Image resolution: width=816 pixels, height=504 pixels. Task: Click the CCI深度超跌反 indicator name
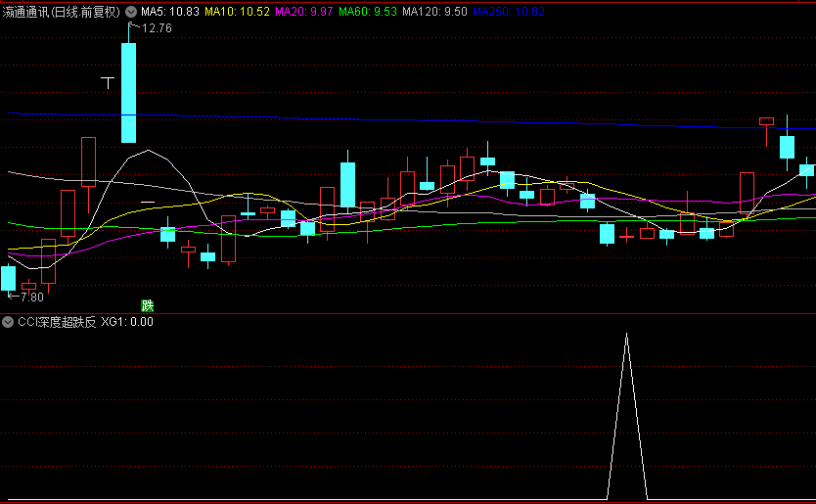tap(57, 322)
